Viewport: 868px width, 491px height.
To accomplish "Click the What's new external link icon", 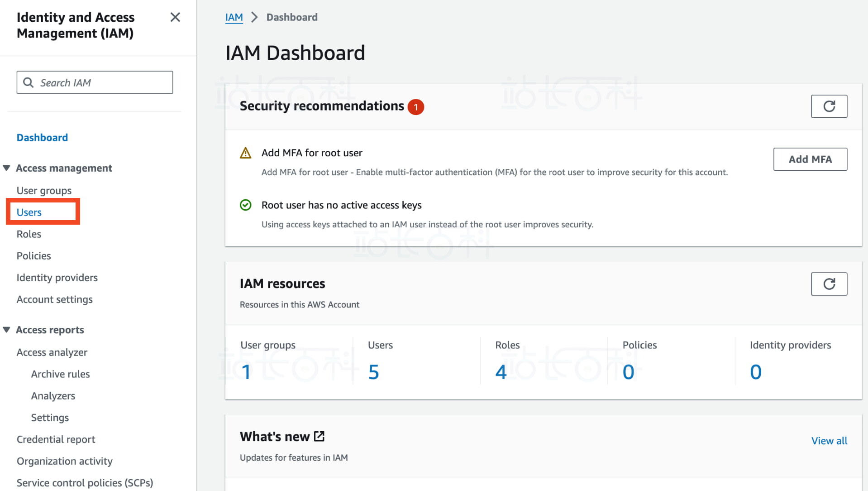I will tap(319, 436).
